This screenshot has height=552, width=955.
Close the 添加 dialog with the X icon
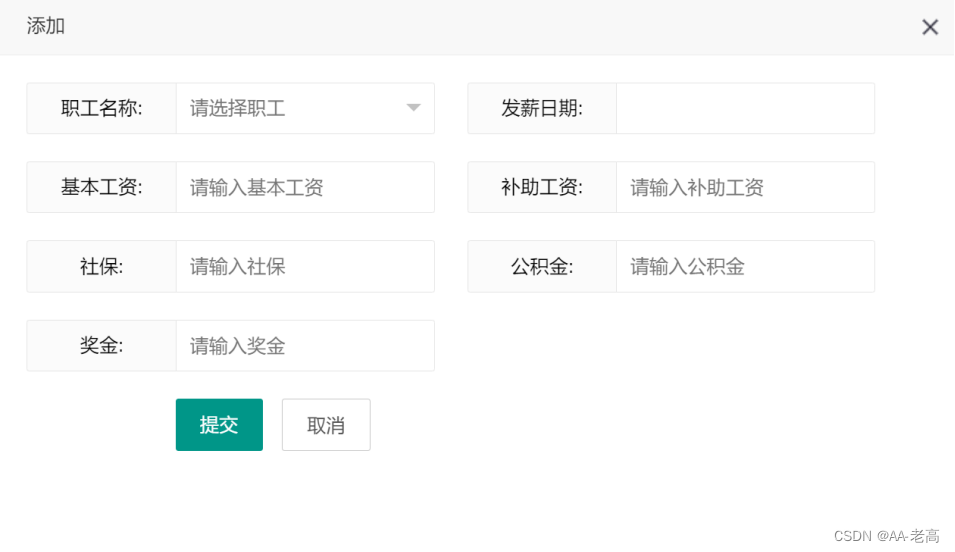(929, 27)
